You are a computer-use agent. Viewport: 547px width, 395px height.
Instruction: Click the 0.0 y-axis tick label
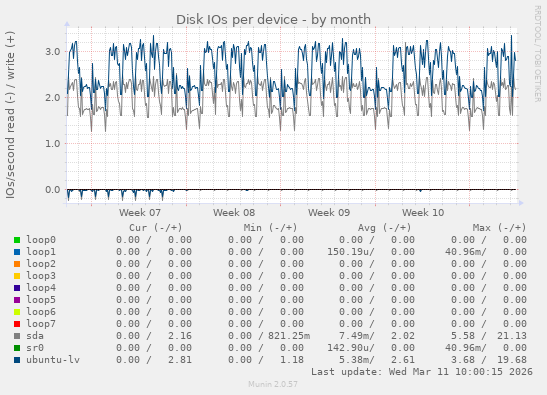[x=52, y=190]
